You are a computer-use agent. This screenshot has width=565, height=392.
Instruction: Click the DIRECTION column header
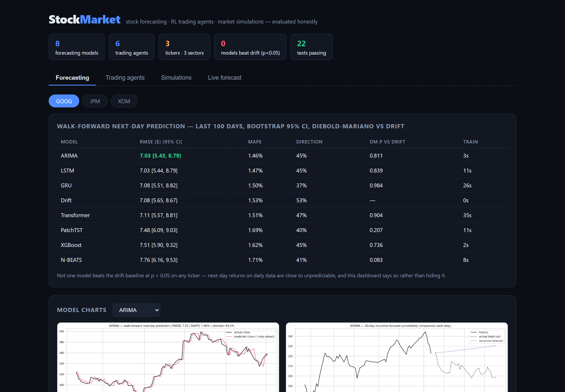click(309, 142)
